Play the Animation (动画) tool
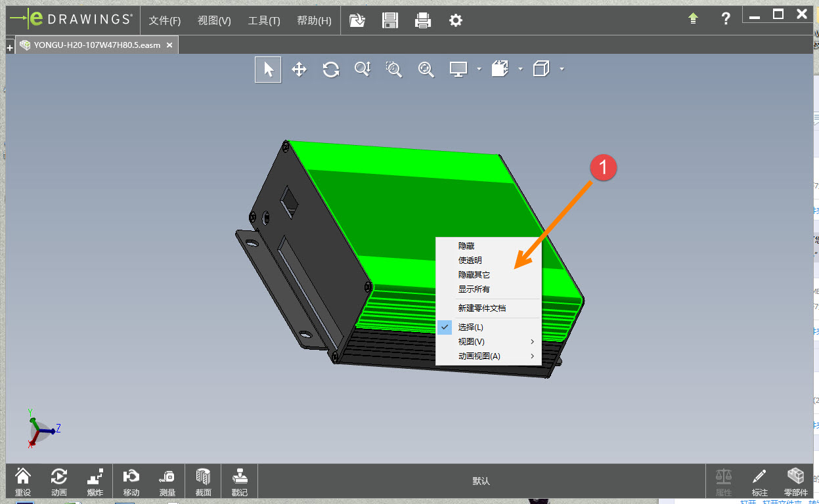819x504 pixels. pos(59,481)
